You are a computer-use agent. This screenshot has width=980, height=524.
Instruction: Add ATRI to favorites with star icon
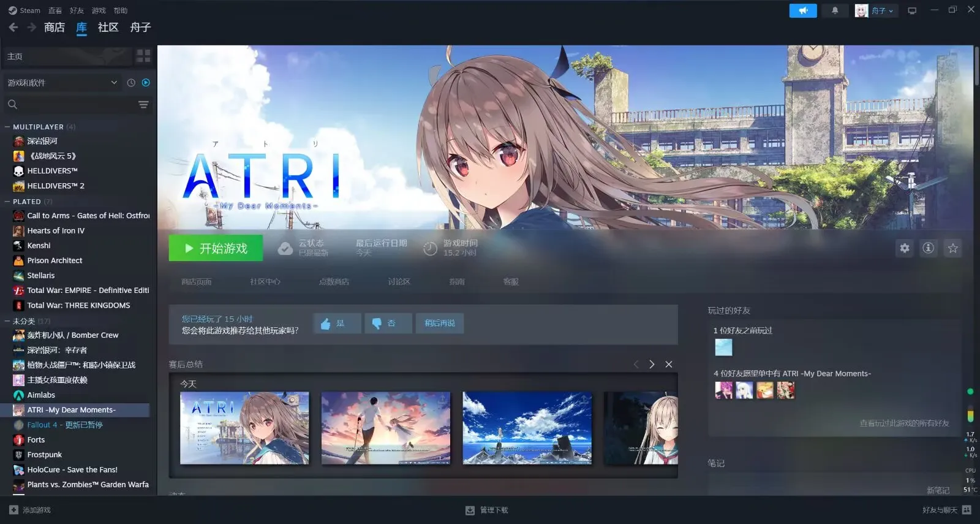pyautogui.click(x=952, y=248)
